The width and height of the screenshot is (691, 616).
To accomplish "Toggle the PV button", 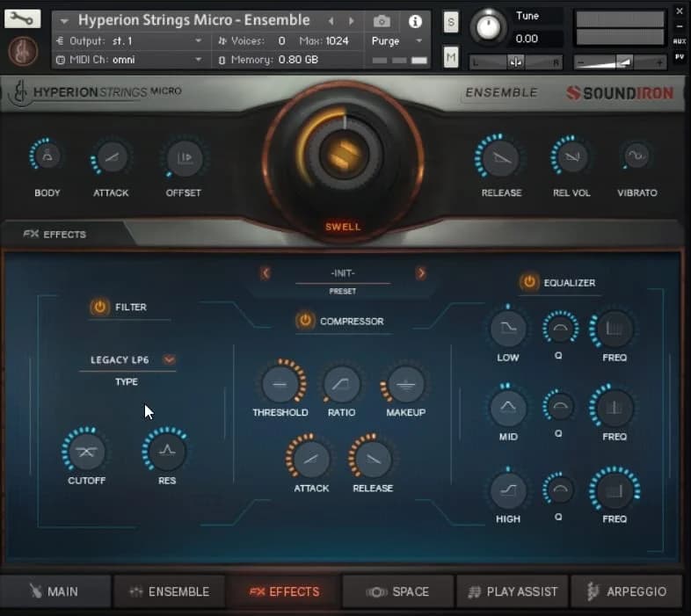I will (680, 57).
